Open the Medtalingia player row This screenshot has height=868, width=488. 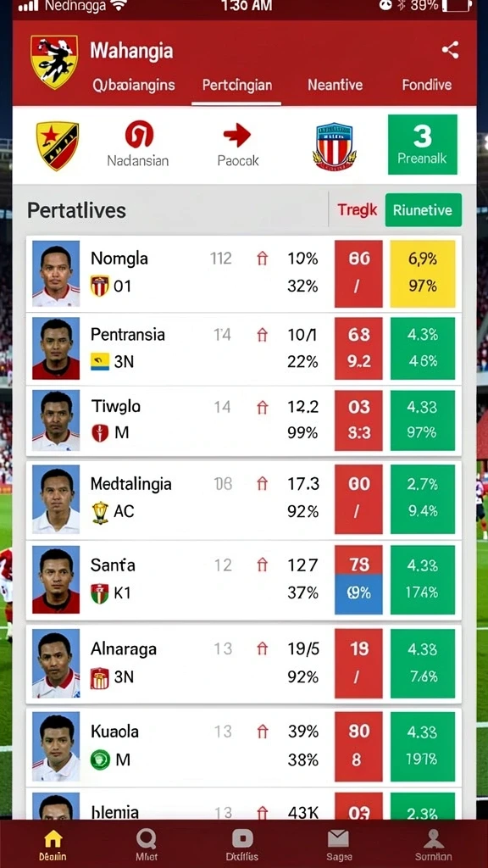coord(244,499)
